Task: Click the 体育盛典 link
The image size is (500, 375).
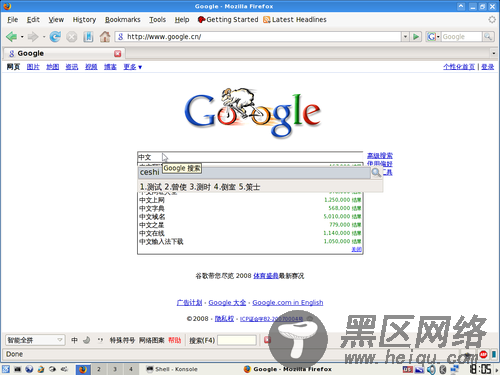Action: tap(266, 276)
